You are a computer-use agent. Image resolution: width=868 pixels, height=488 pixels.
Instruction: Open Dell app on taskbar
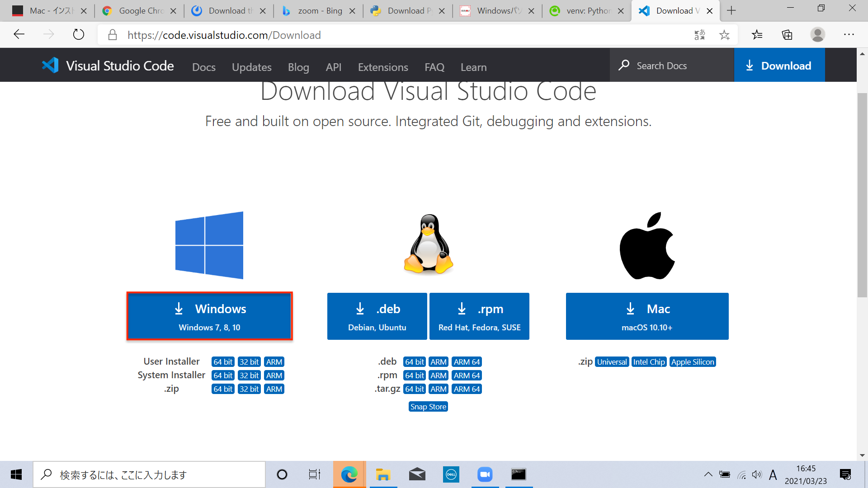(x=451, y=474)
